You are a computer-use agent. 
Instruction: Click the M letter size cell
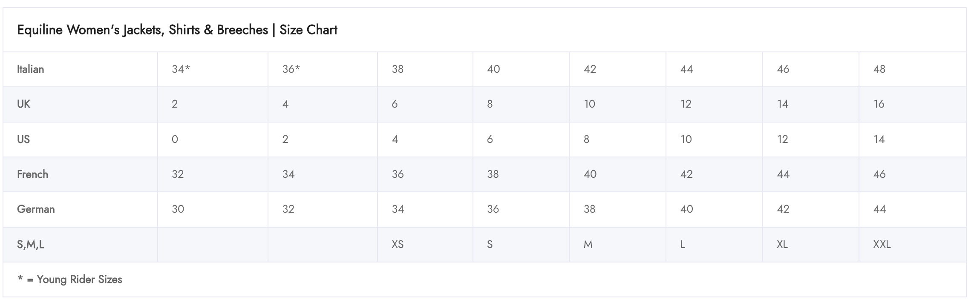(x=588, y=244)
